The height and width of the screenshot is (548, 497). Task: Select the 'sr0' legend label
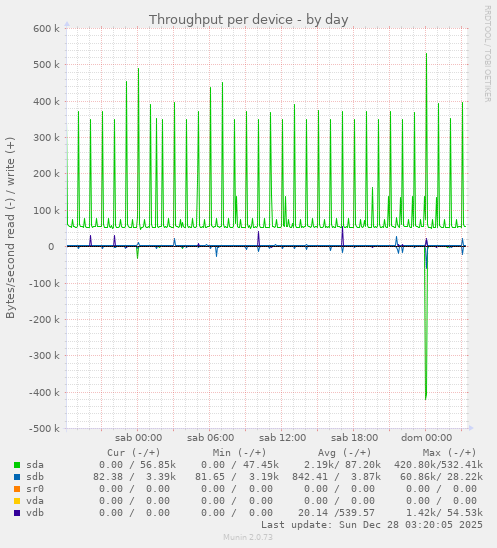pyautogui.click(x=35, y=489)
